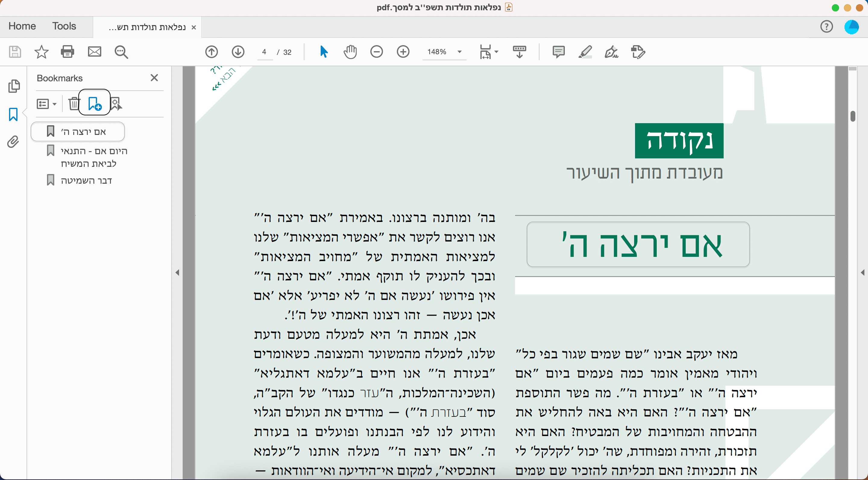
Task: Zoom out of the document
Action: point(377,52)
